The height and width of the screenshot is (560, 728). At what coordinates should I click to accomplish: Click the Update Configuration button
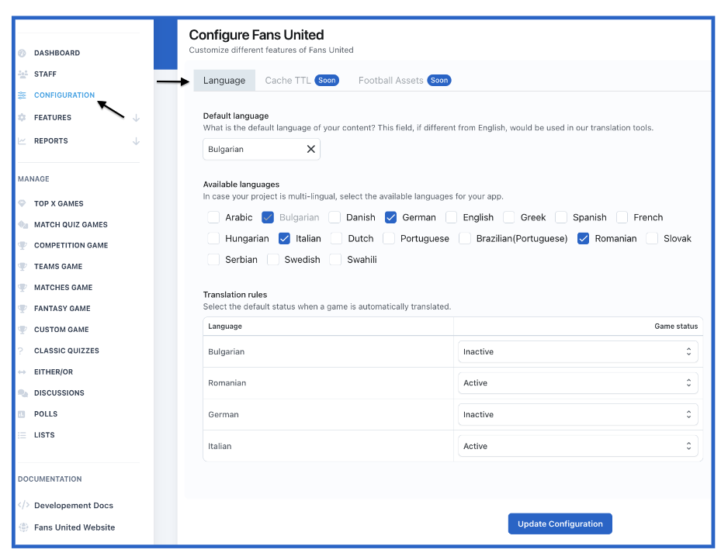(x=560, y=524)
